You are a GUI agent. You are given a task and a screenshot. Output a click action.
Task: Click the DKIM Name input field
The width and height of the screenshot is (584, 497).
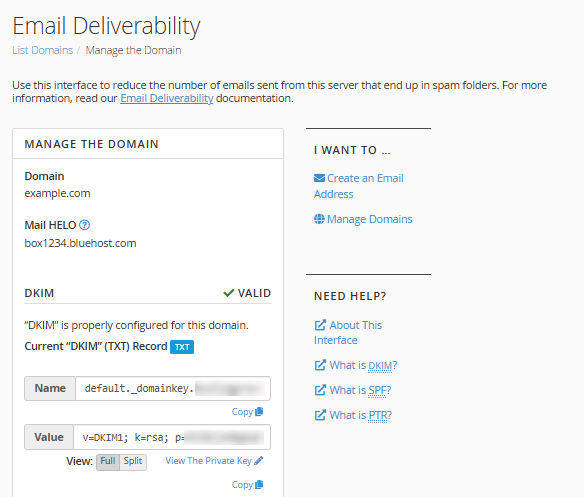pos(173,389)
